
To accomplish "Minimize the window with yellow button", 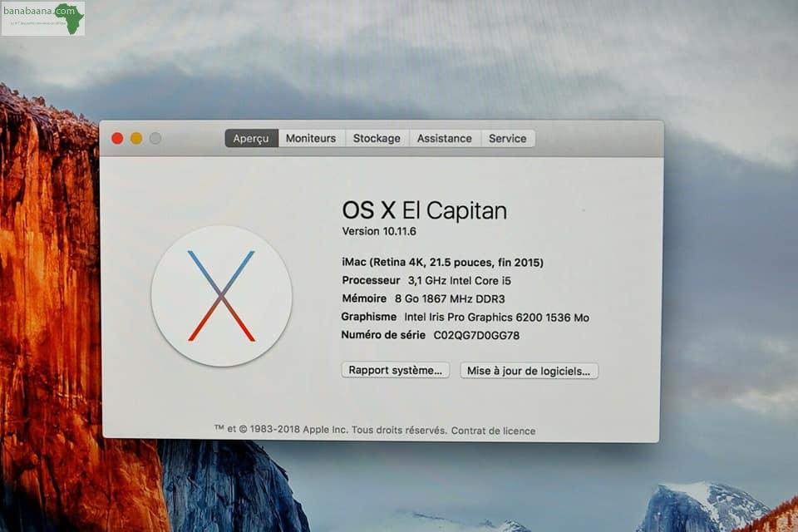I will coord(136,139).
